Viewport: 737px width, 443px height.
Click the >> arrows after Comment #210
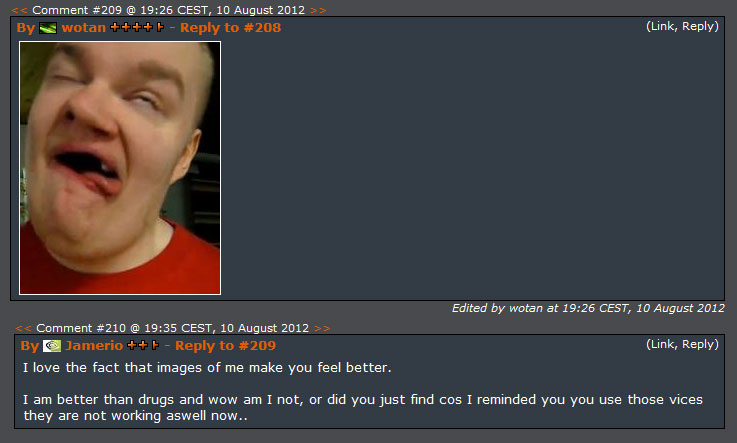(x=322, y=328)
